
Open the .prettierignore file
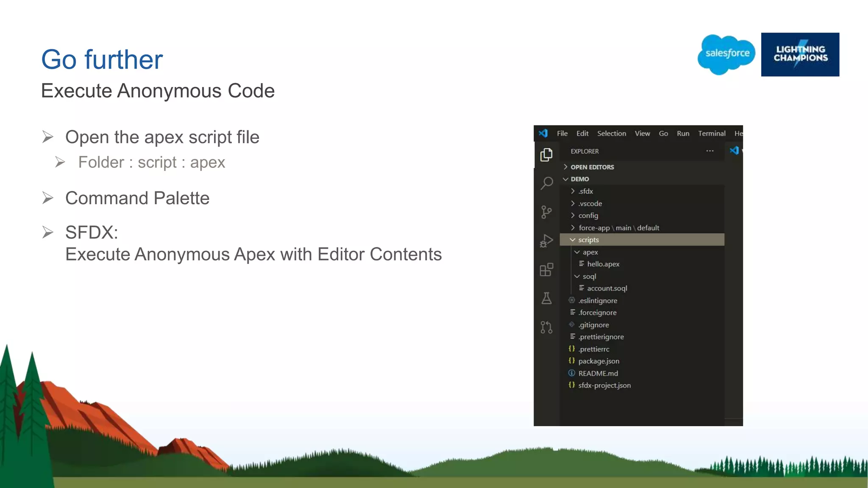642,336
